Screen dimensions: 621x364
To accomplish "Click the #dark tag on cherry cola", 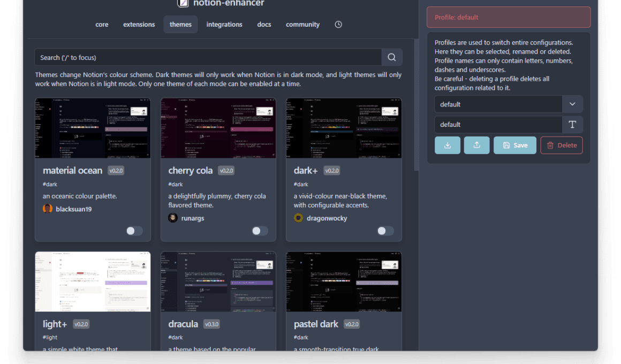I will point(176,184).
